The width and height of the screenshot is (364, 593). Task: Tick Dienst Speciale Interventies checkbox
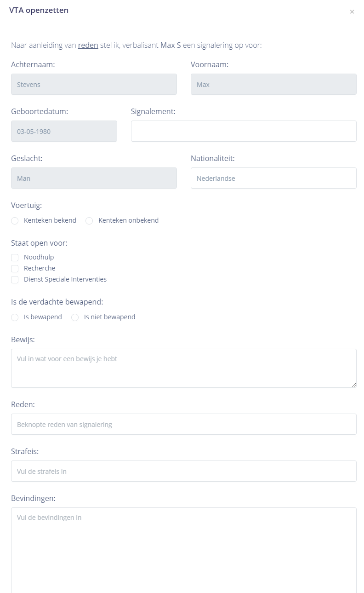[x=15, y=280]
